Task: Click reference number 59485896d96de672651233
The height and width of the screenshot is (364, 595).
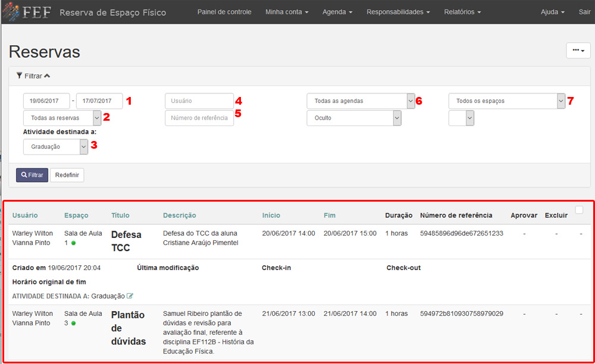Action: point(462,233)
